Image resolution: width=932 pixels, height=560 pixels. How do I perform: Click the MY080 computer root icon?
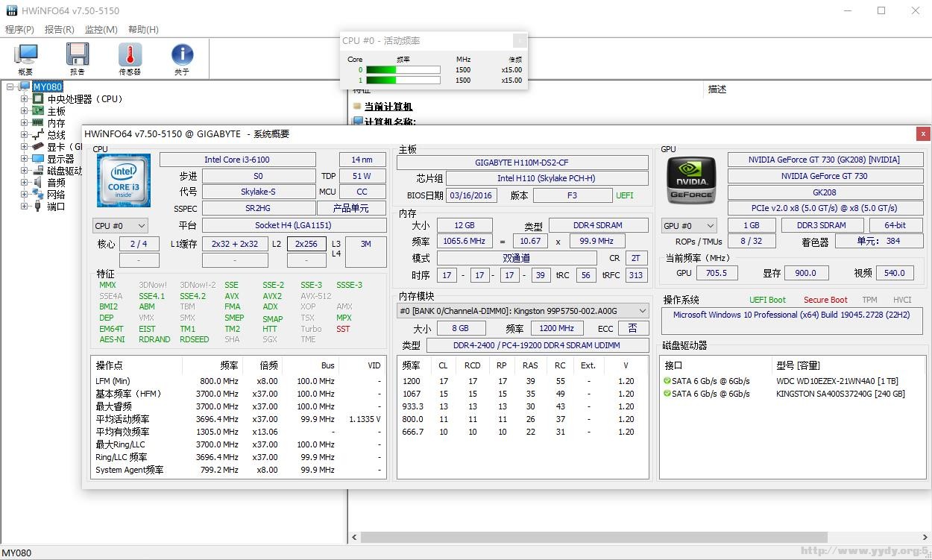24,86
